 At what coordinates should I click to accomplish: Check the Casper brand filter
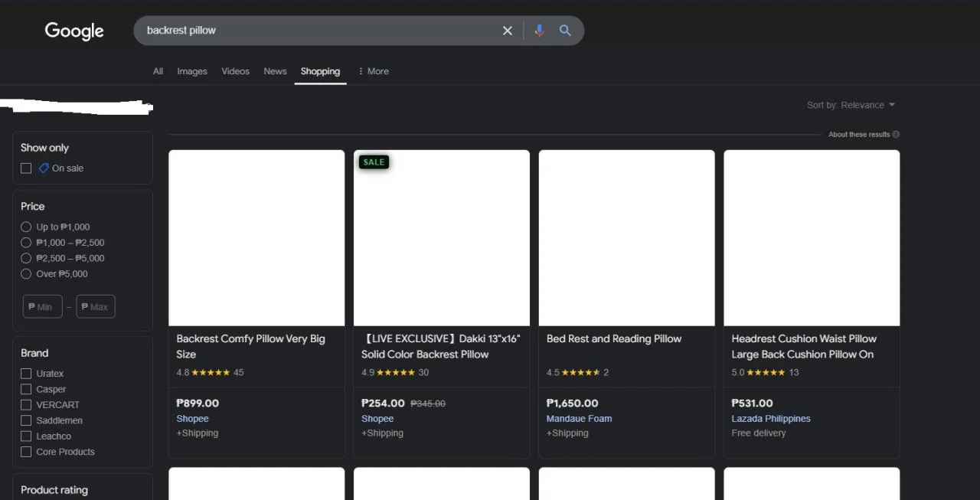point(26,389)
